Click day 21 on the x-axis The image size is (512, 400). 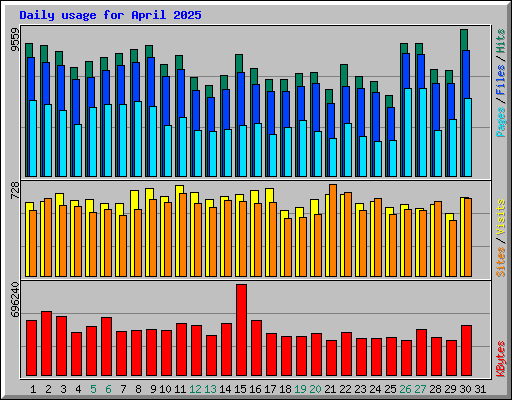click(330, 389)
